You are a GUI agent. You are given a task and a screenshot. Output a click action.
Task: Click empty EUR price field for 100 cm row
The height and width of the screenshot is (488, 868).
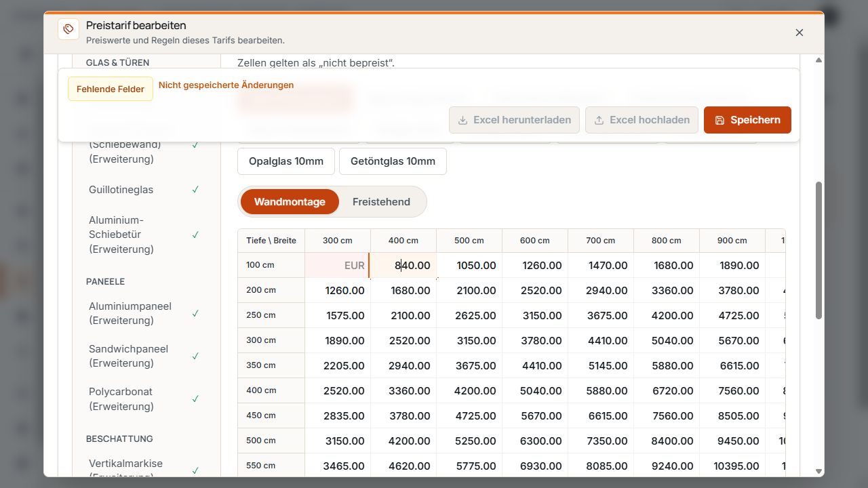coord(338,265)
